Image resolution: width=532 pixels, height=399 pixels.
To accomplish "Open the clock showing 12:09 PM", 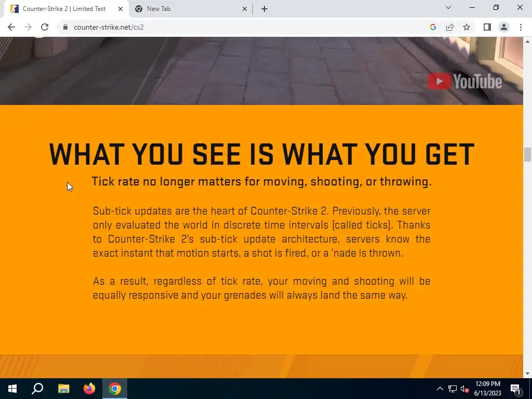I will pyautogui.click(x=487, y=389).
